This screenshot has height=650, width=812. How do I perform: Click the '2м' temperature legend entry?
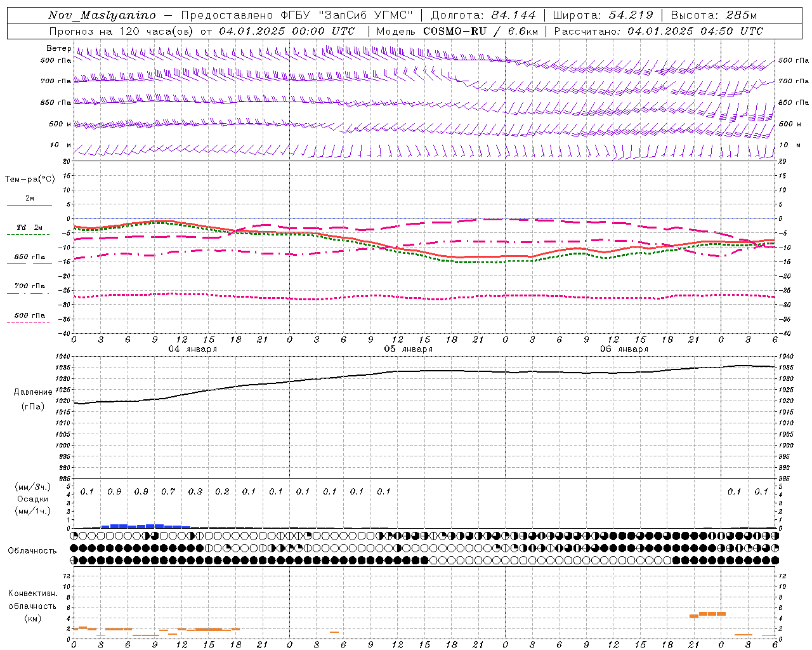coord(29,198)
